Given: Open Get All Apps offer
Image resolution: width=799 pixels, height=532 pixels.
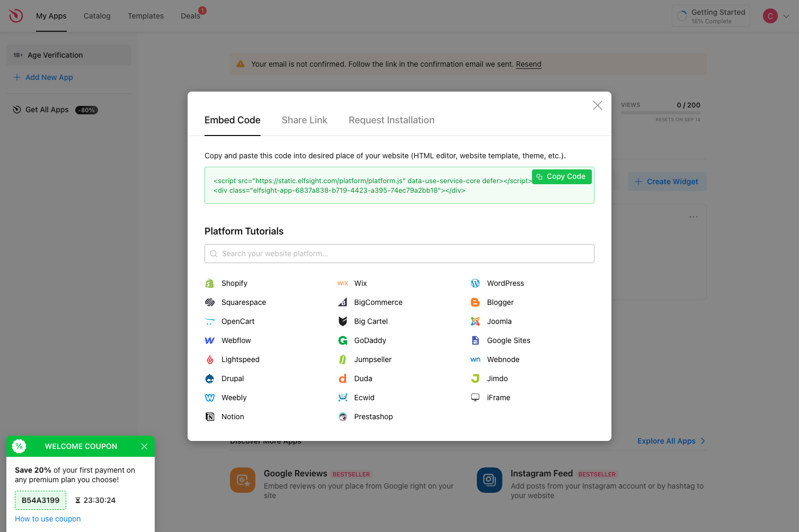Looking at the screenshot, I should click(x=55, y=110).
